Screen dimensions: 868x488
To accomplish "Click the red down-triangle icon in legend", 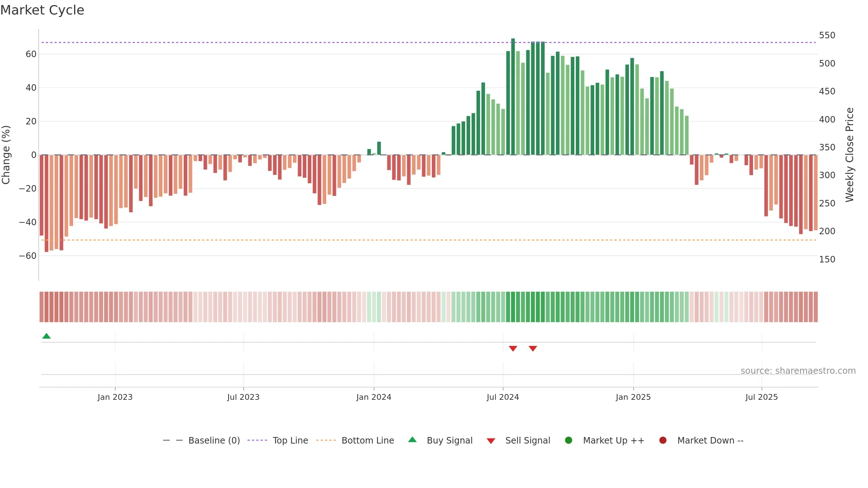I will pos(491,441).
